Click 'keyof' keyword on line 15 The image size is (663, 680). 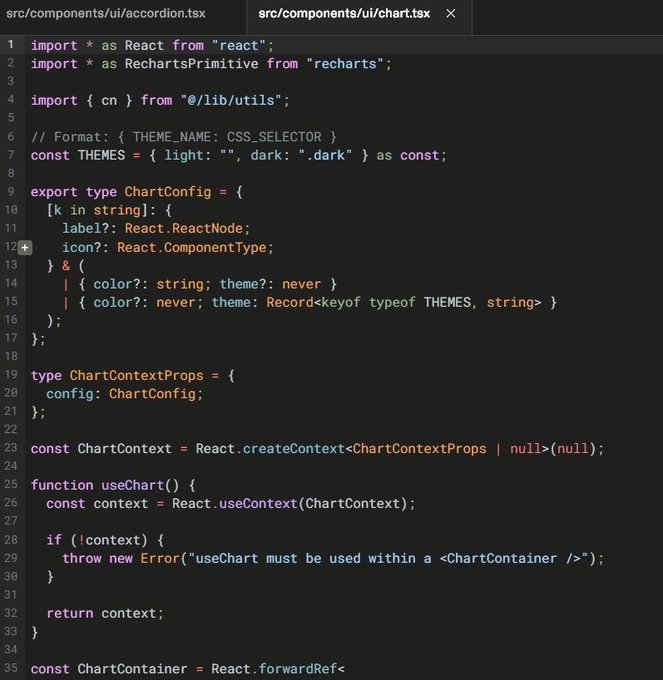coord(340,303)
